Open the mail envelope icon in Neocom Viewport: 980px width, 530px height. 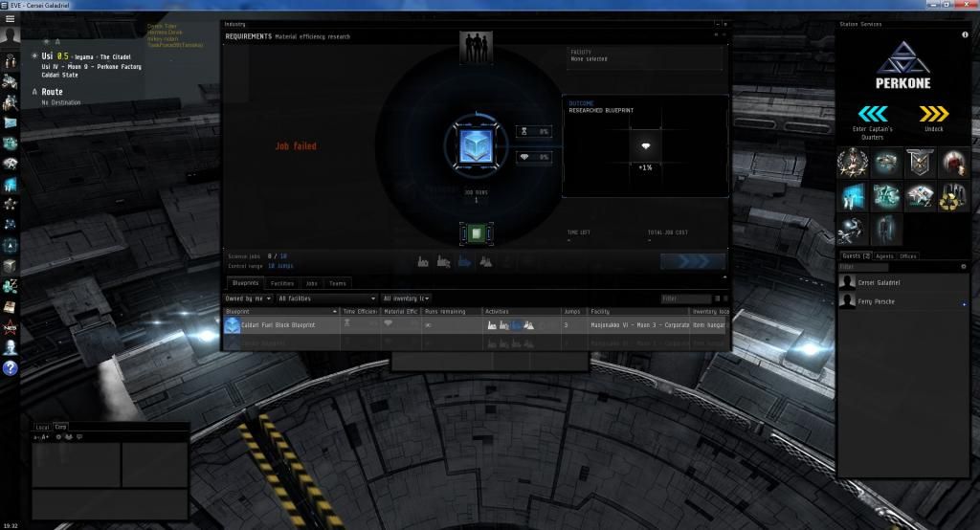pyautogui.click(x=10, y=122)
